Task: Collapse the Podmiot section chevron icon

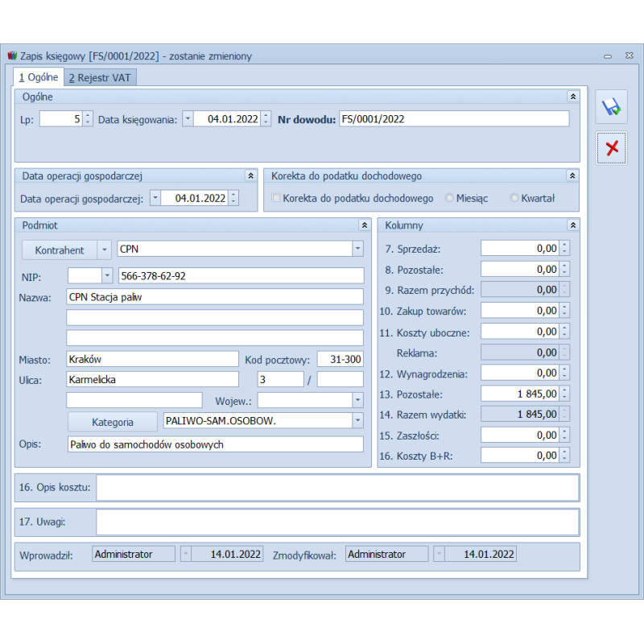Action: [363, 225]
